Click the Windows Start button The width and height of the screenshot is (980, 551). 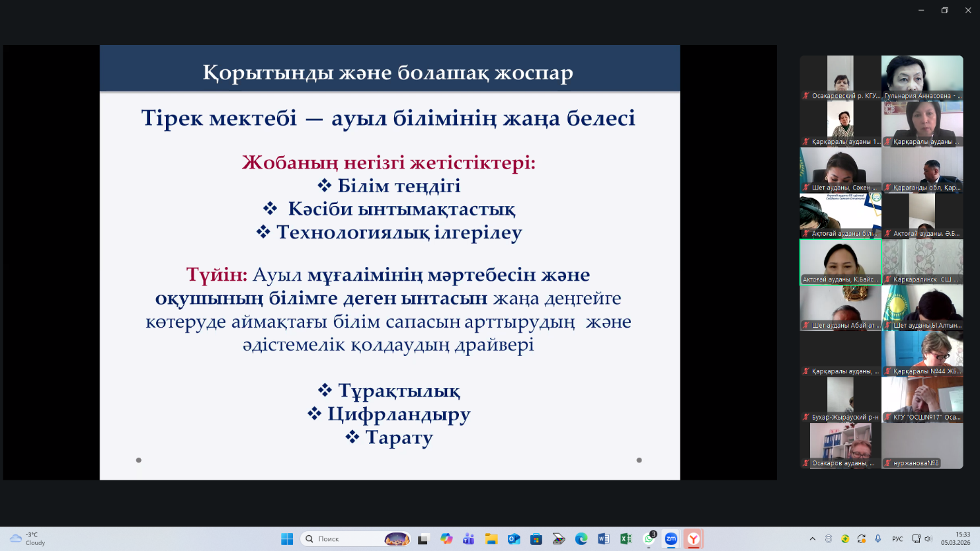287,539
